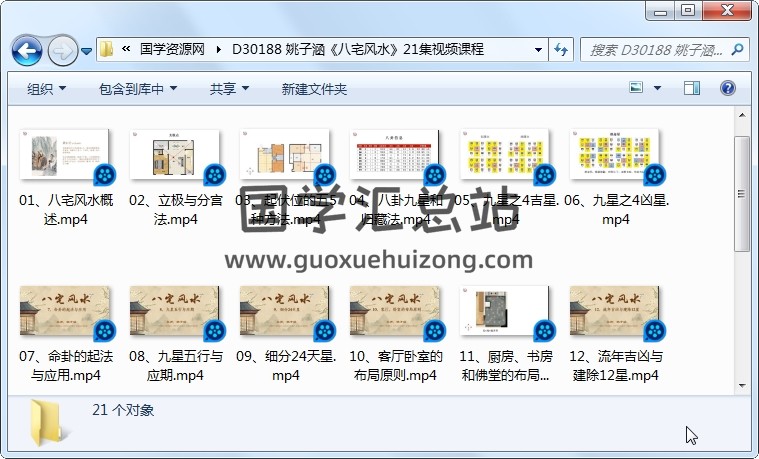Click file name 10、客厅卧室的布局原则.mp4

tap(395, 366)
